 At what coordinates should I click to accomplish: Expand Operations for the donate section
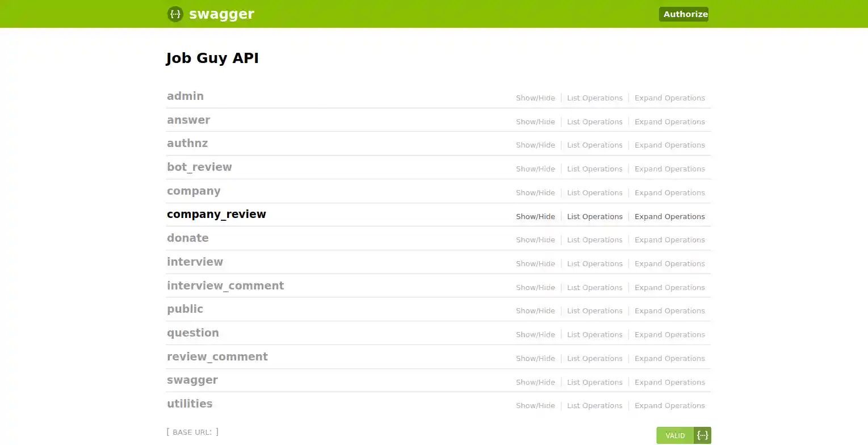669,240
